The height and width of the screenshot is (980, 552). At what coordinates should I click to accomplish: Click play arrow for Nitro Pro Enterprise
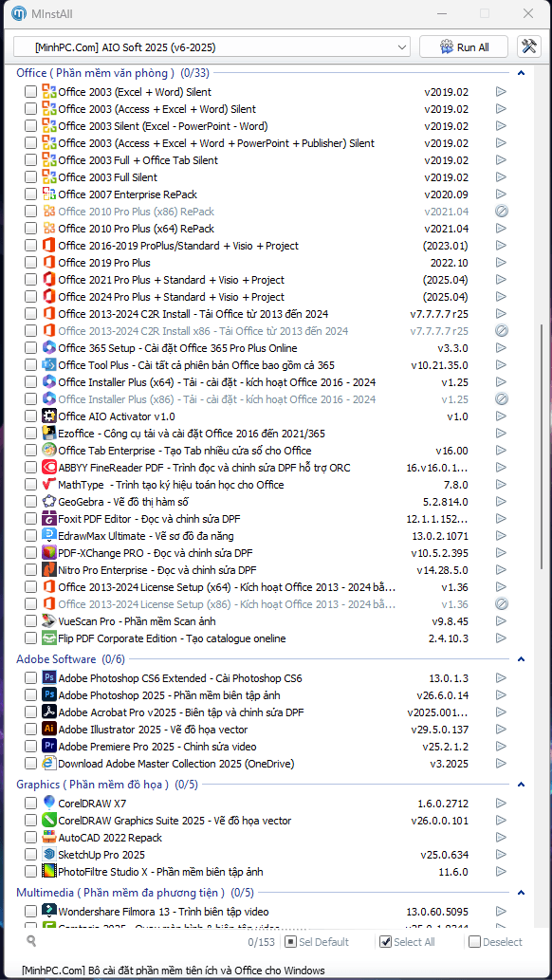pyautogui.click(x=501, y=570)
